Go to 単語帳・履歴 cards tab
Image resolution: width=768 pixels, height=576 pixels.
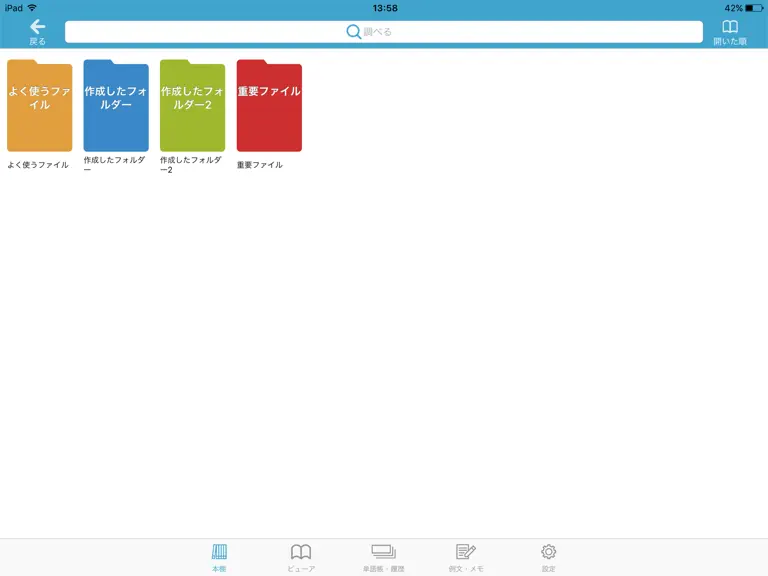(384, 557)
